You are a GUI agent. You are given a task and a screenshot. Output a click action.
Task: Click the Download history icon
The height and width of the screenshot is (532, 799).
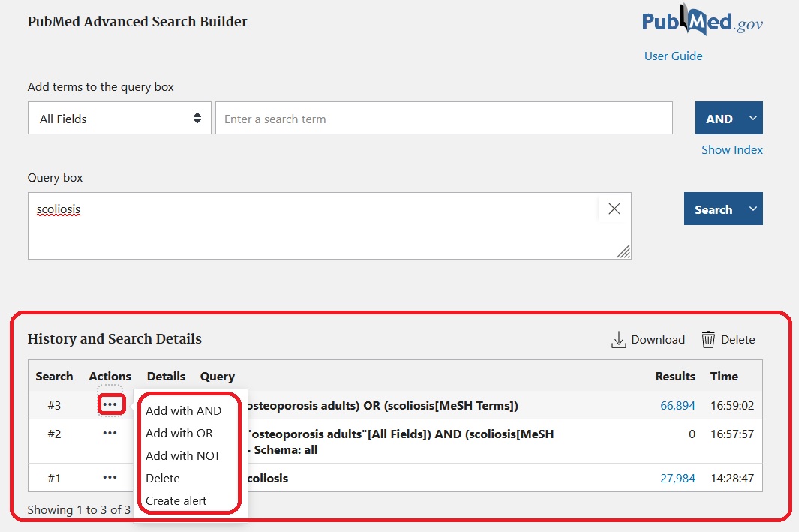click(619, 340)
